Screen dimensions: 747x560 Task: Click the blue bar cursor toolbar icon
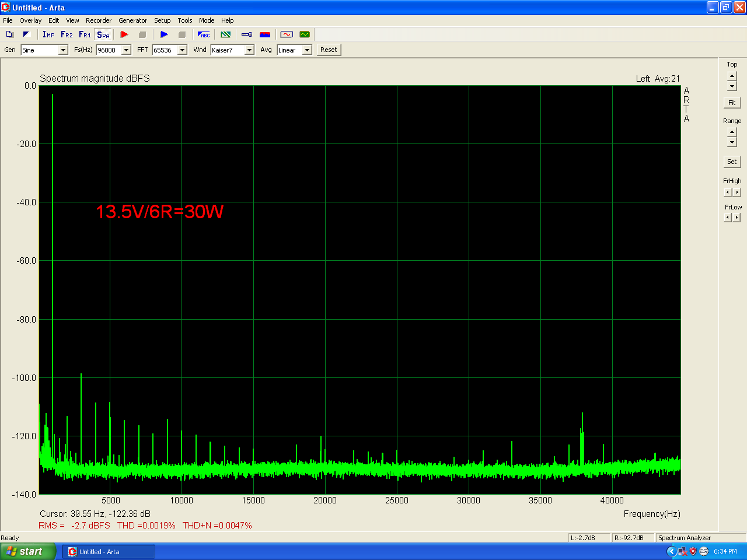247,34
